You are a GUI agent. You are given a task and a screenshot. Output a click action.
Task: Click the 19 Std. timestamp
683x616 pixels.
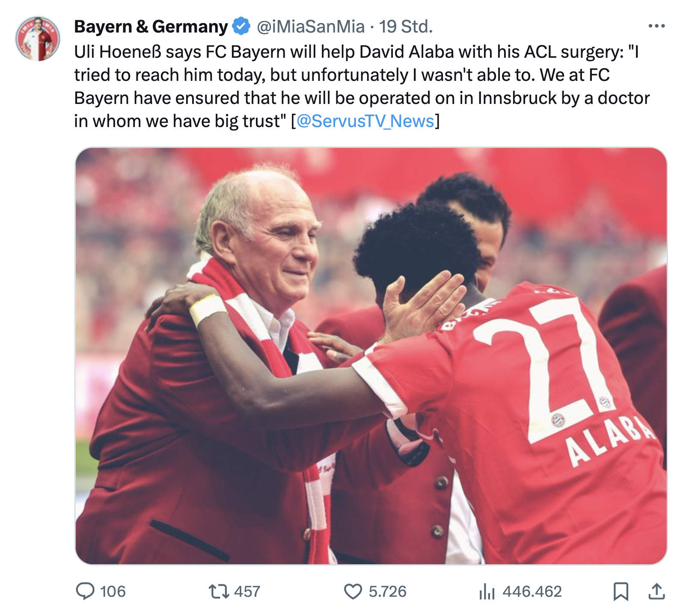(x=406, y=27)
